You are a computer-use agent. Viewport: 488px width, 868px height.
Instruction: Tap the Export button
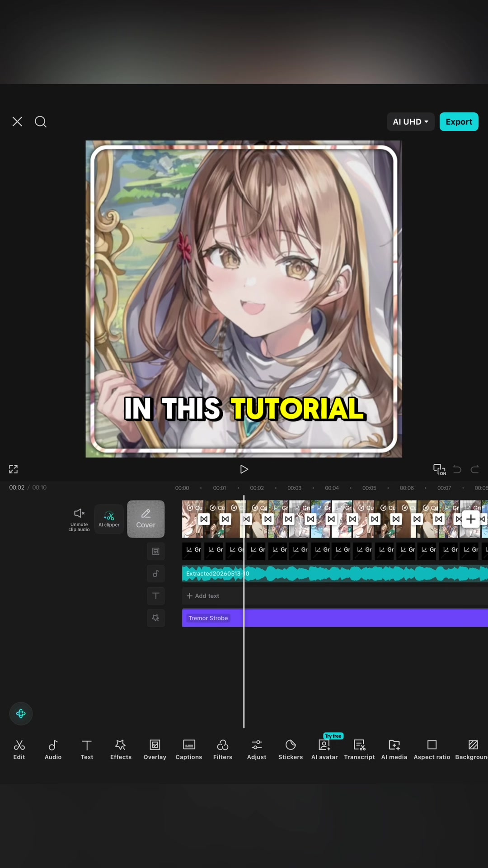click(459, 122)
